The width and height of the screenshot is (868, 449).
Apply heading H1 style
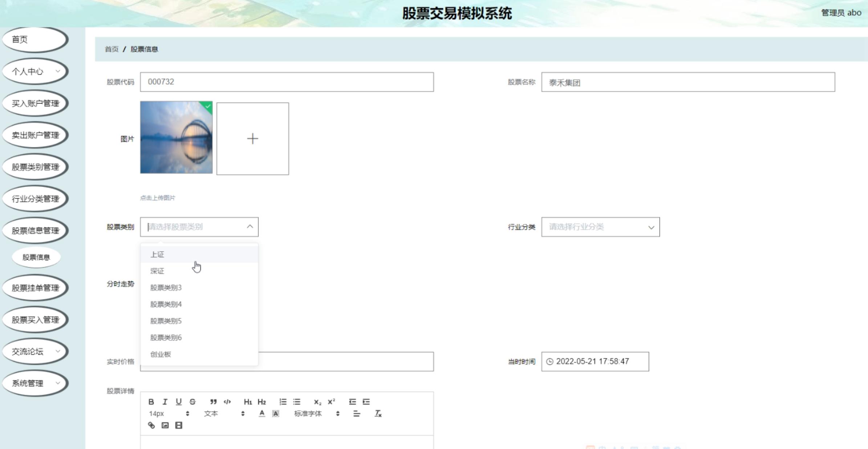coord(248,402)
